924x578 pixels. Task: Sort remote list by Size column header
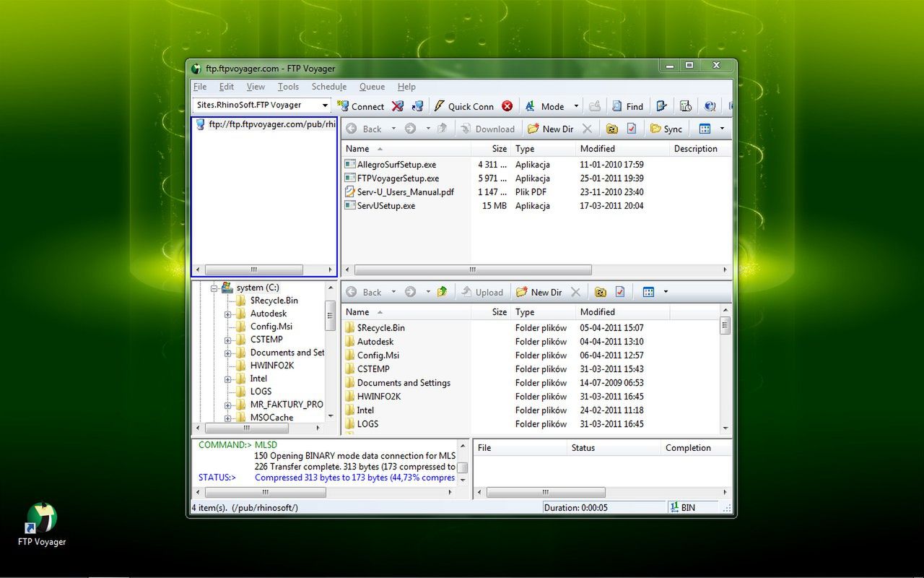[x=491, y=149]
